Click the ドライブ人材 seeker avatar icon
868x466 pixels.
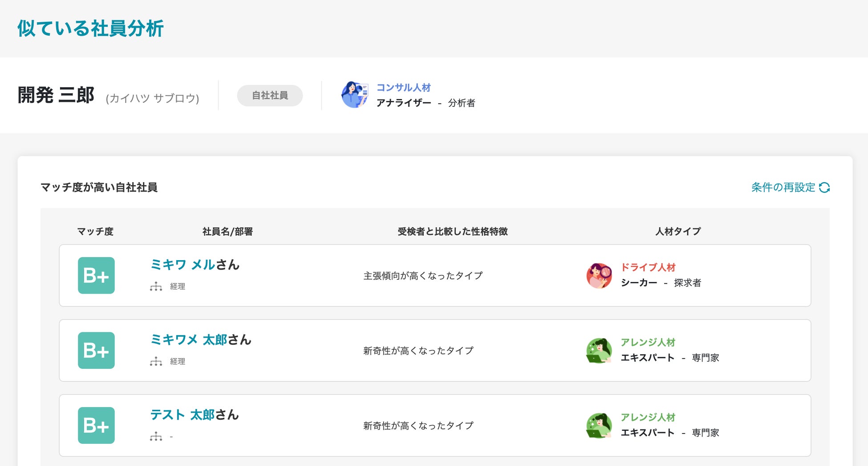click(599, 275)
